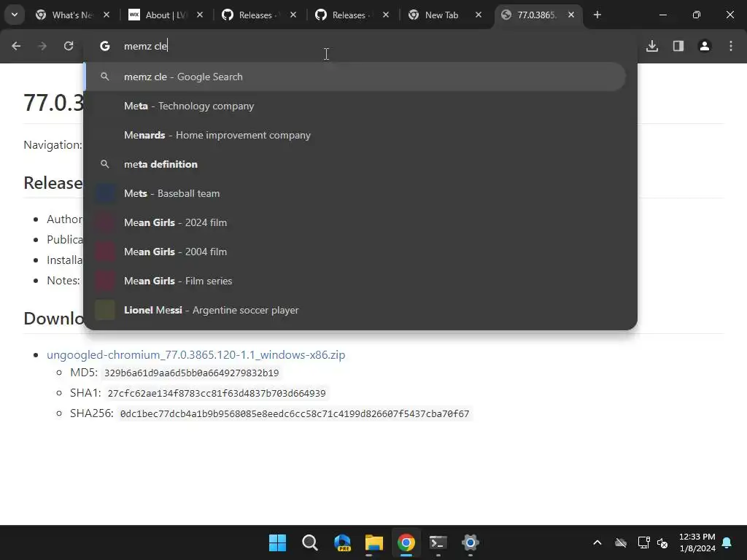Viewport: 747px width, 560px height.
Task: Open the Chrome downloads icon
Action: pos(652,46)
